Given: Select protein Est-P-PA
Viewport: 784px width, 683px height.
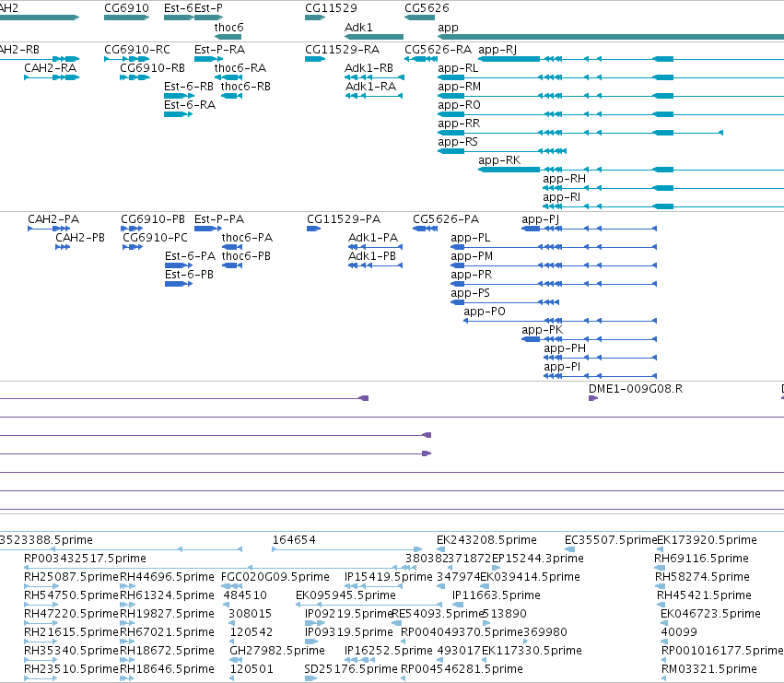Looking at the screenshot, I should 219,219.
